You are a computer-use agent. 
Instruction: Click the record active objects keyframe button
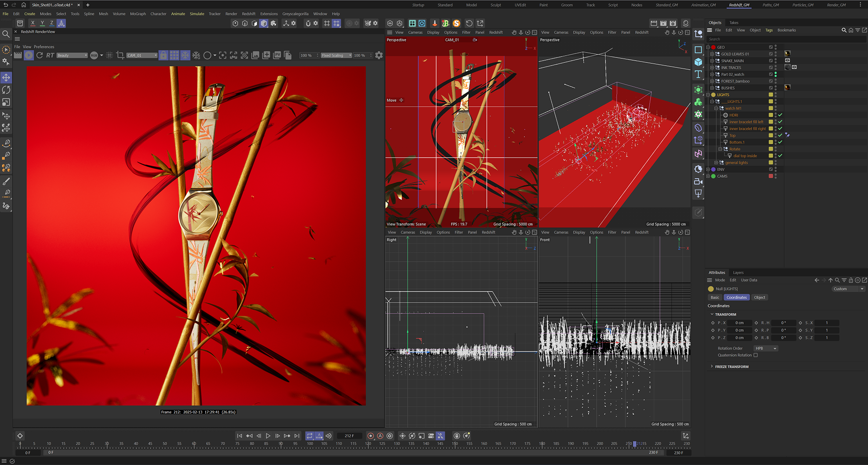tap(371, 436)
